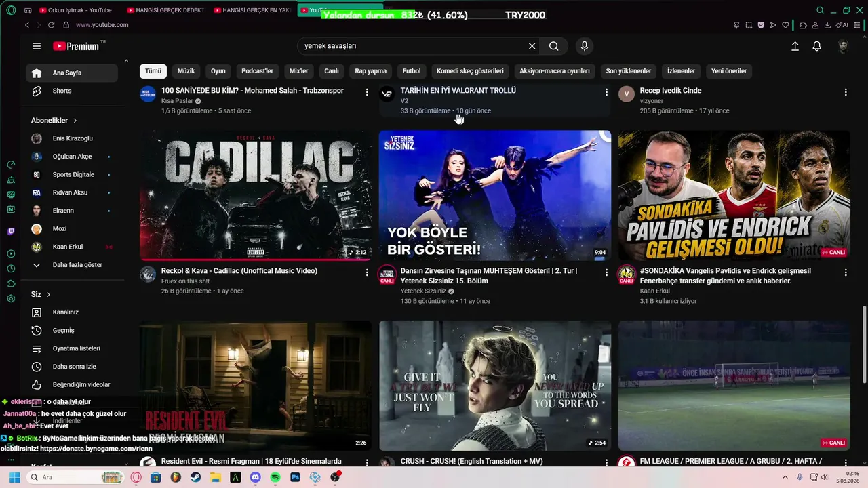868x488 pixels.
Task: Play the CADILLAC thumbnail video
Action: [256, 195]
